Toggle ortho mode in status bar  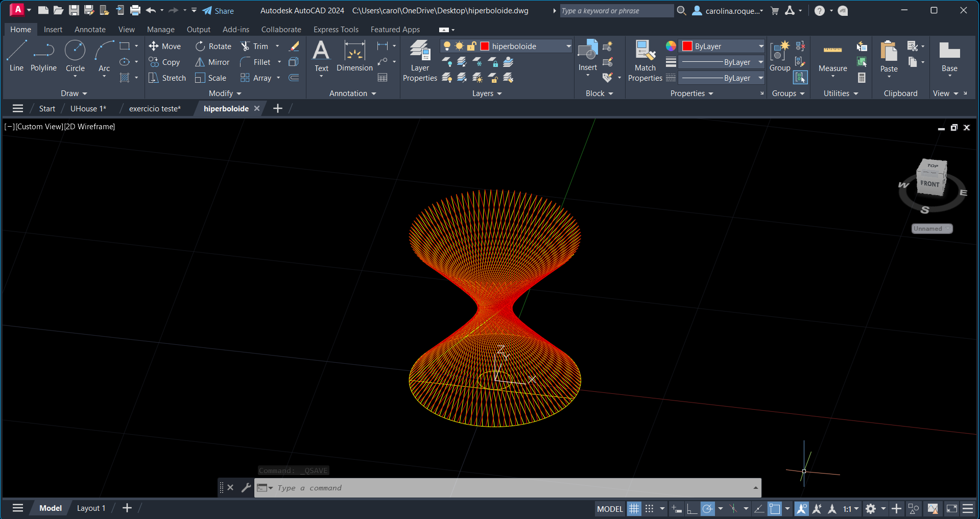click(x=692, y=509)
